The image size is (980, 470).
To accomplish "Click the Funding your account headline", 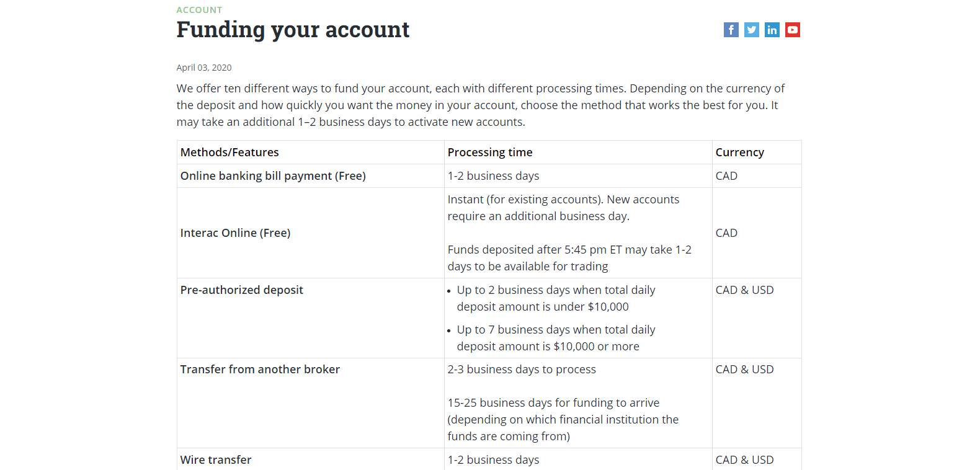I will [293, 29].
